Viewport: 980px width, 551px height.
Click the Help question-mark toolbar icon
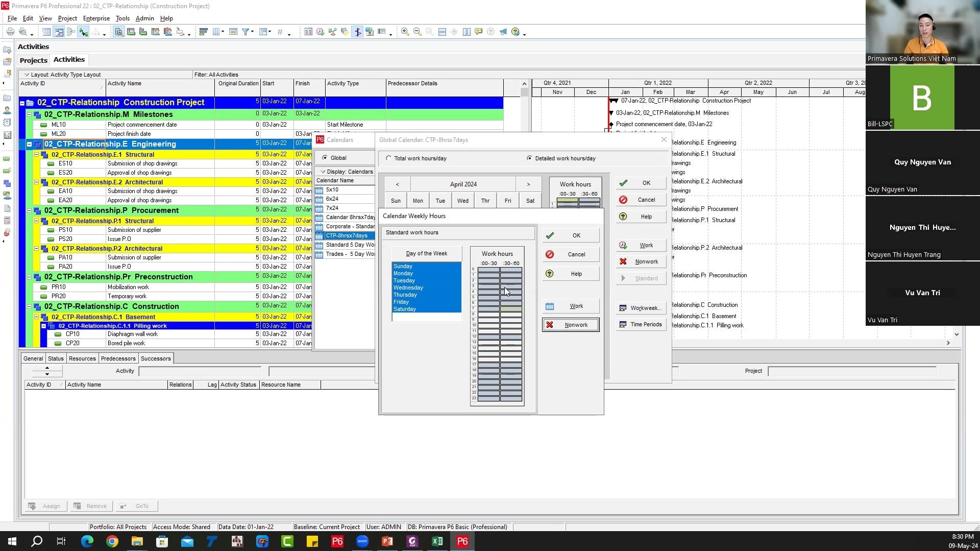click(491, 31)
